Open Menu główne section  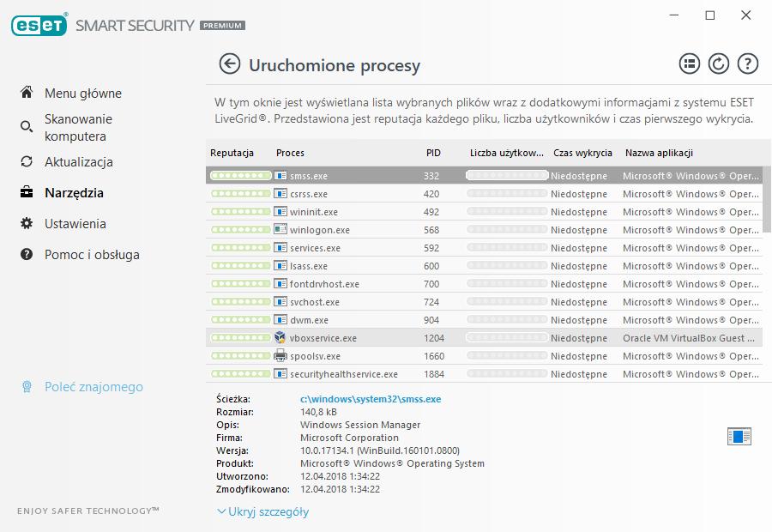82,93
